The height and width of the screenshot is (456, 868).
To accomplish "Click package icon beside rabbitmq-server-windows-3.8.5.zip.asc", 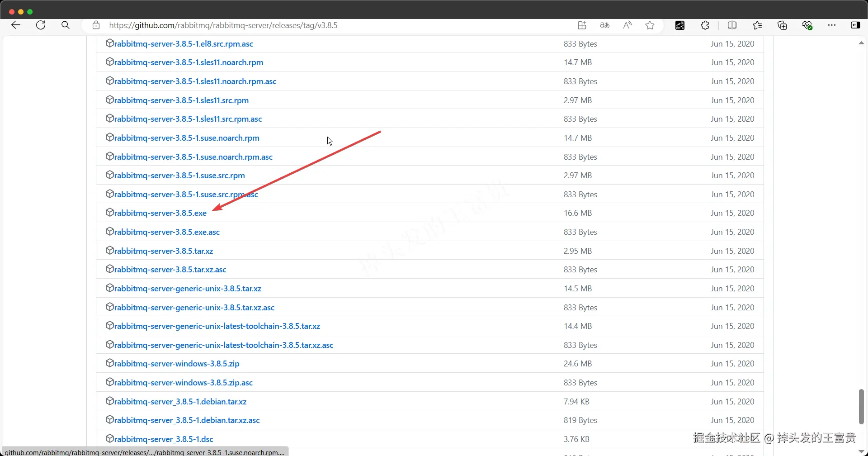I will tap(109, 382).
